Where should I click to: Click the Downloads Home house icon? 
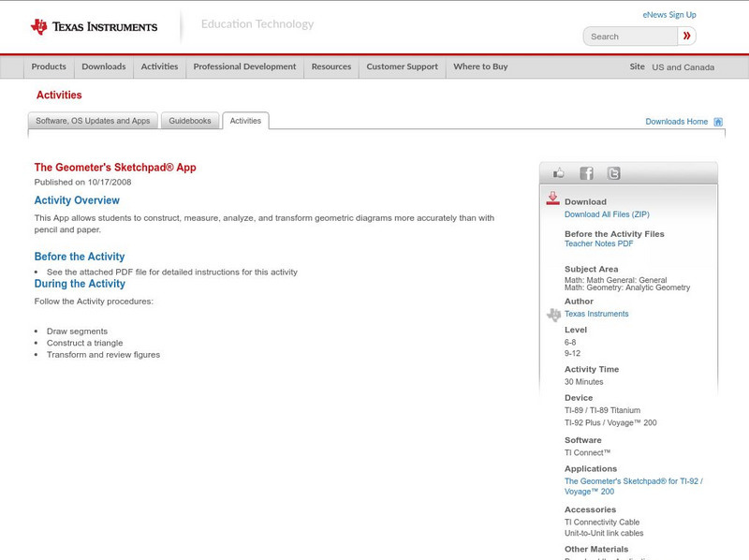point(718,122)
